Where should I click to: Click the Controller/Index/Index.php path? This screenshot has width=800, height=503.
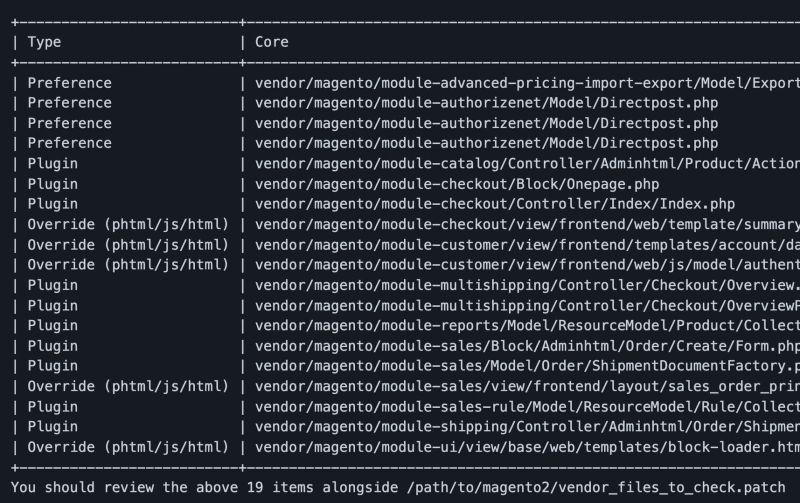[495, 204]
